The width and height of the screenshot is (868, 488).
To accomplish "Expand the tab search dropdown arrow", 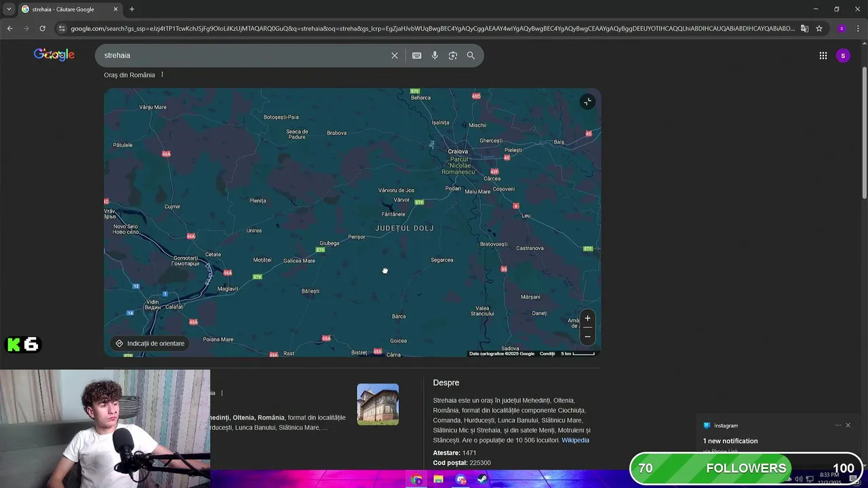I will coord(9,9).
